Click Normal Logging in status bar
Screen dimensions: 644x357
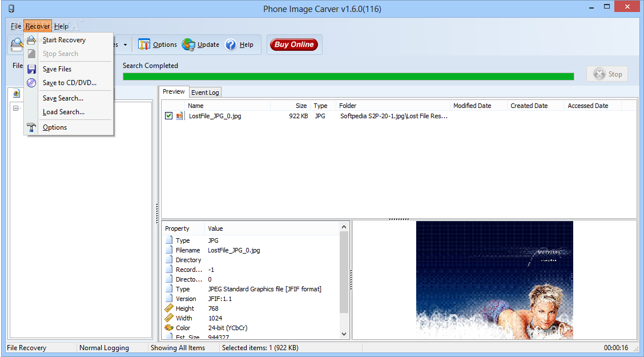click(x=104, y=348)
